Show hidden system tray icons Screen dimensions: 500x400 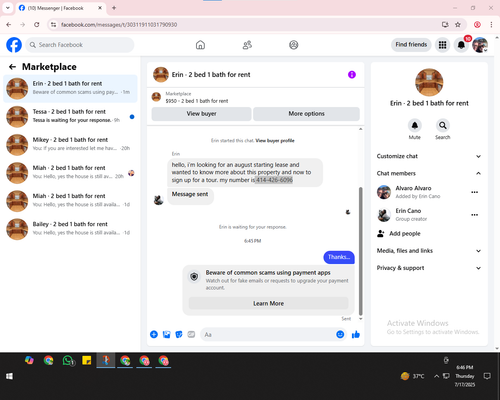[x=436, y=376]
